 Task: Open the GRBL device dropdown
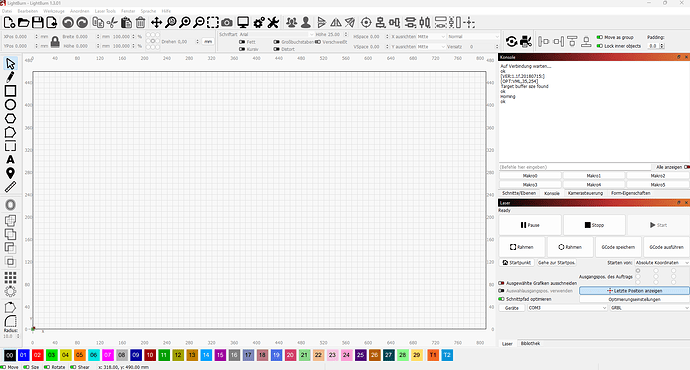[x=650, y=308]
